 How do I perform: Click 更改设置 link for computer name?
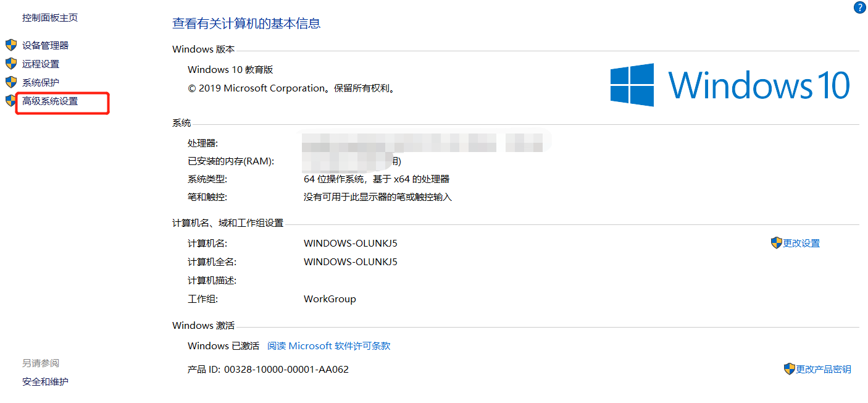click(801, 244)
